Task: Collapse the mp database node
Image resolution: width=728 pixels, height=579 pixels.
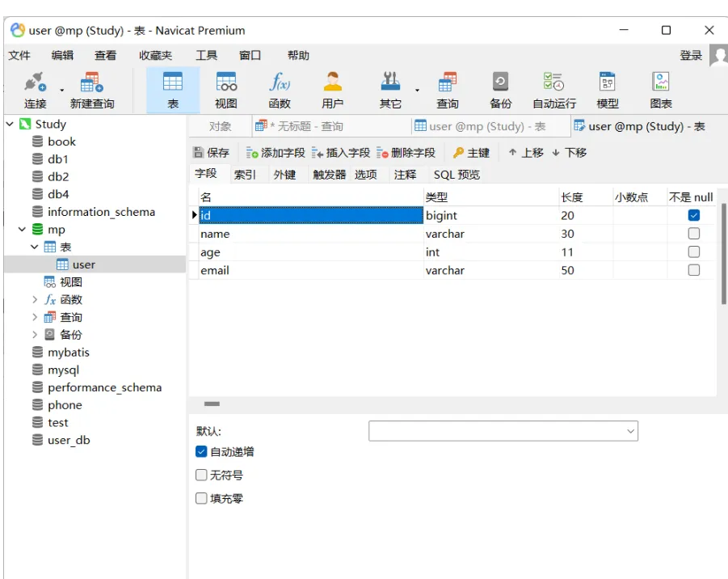Action: click(x=22, y=229)
